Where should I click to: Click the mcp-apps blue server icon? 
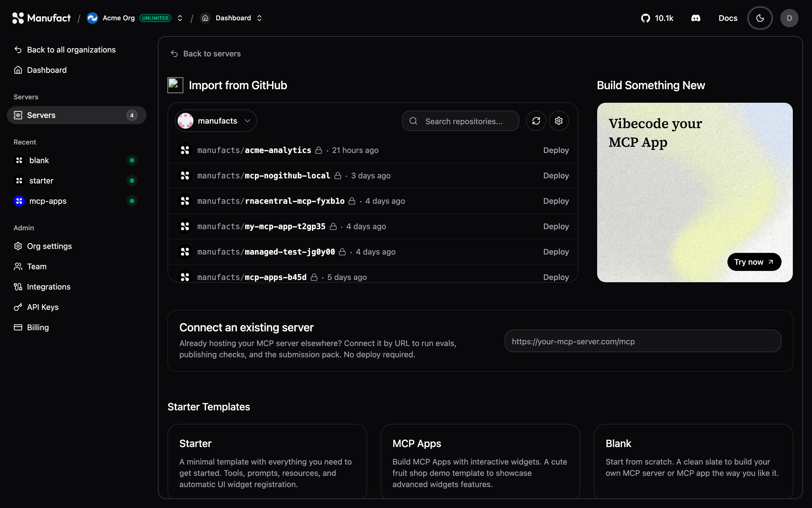(19, 201)
